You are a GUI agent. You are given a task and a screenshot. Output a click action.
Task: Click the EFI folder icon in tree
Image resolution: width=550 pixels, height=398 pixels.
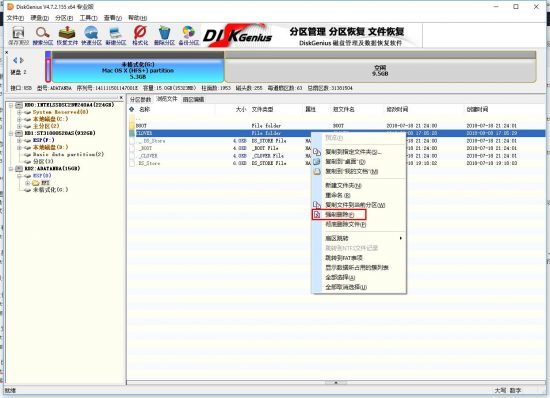pyautogui.click(x=36, y=183)
